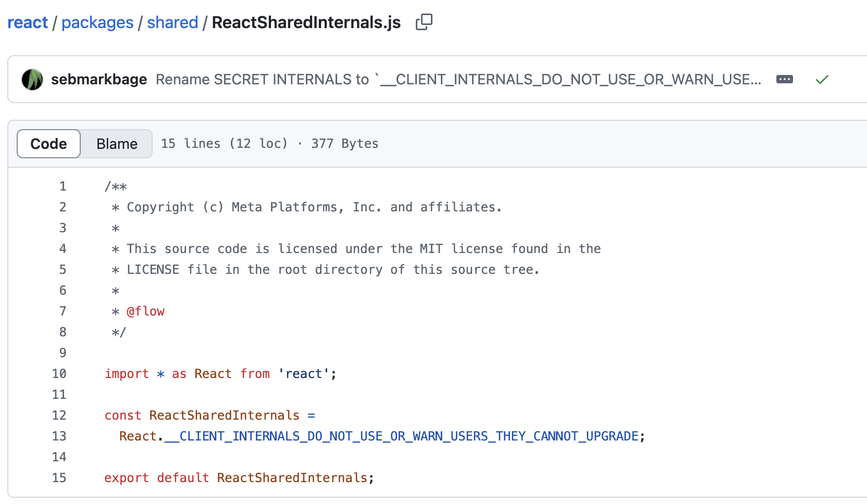The height and width of the screenshot is (504, 867).
Task: Select line number 2
Action: [x=63, y=207]
